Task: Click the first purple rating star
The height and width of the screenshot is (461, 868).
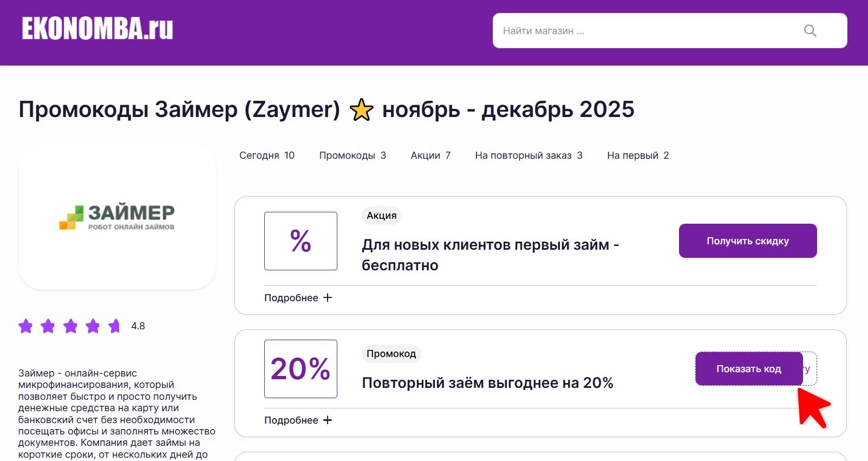Action: coord(25,326)
